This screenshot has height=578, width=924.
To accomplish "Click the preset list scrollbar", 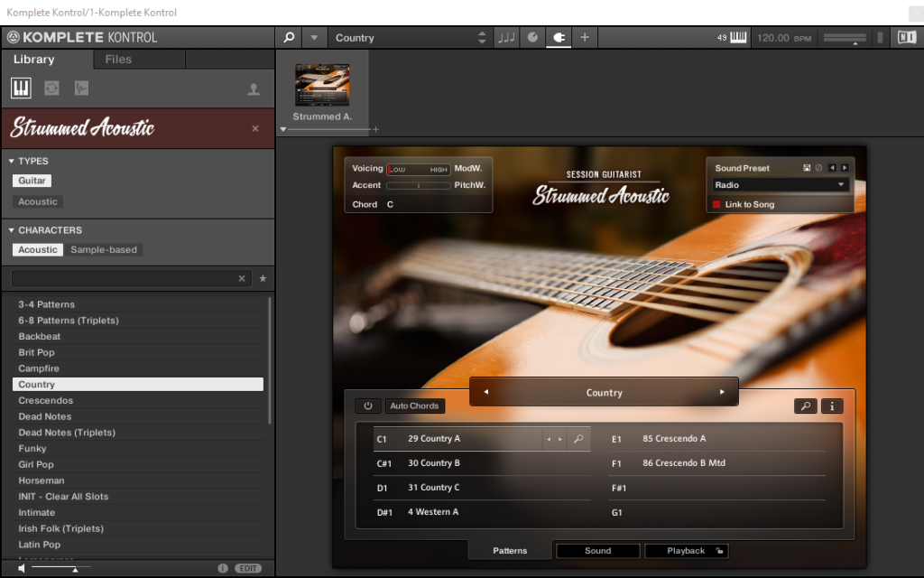I will [270, 359].
